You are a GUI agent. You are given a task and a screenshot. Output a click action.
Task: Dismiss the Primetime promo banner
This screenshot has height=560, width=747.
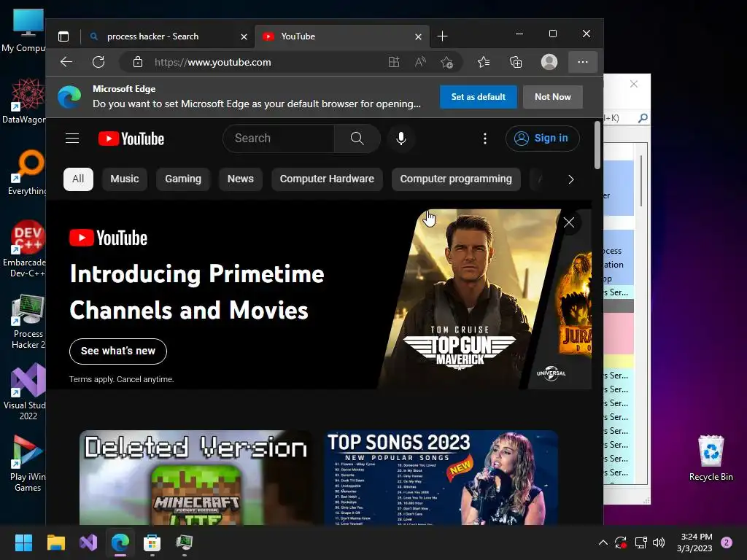569,222
